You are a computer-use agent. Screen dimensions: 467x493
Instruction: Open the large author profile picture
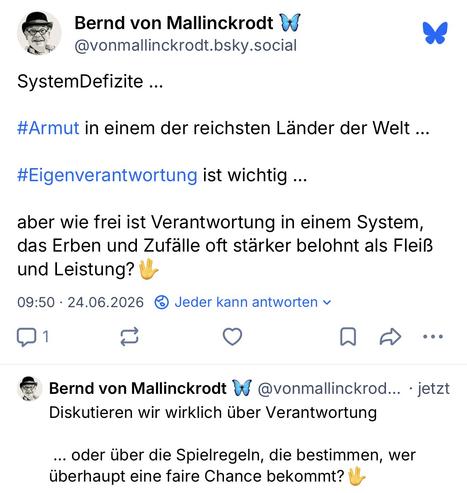pos(39,33)
